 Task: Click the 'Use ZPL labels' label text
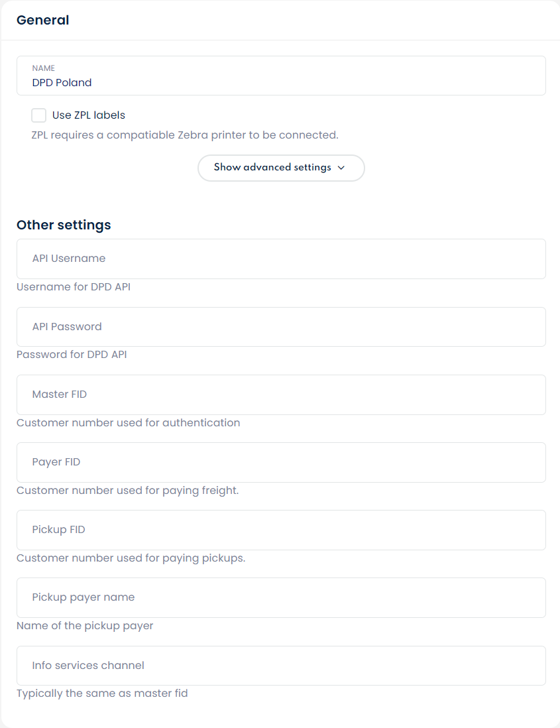point(89,115)
